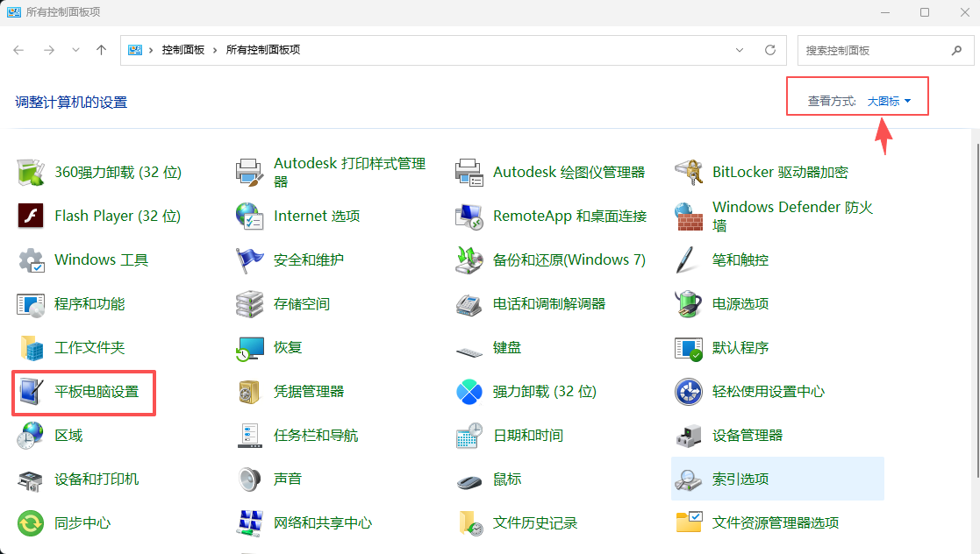The width and height of the screenshot is (980, 554).
Task: Open the Internet 选项 icon
Action: (x=250, y=217)
